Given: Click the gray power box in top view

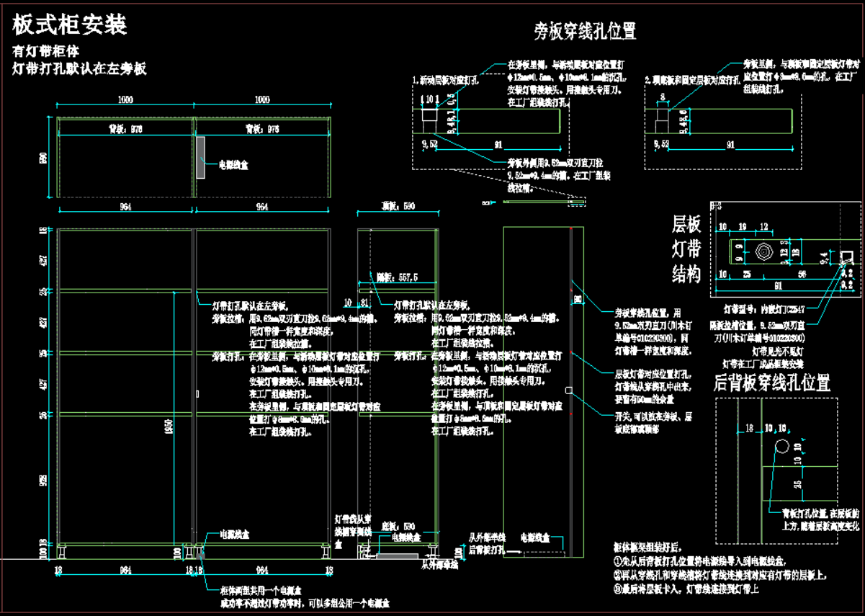Looking at the screenshot, I should coord(201,156).
